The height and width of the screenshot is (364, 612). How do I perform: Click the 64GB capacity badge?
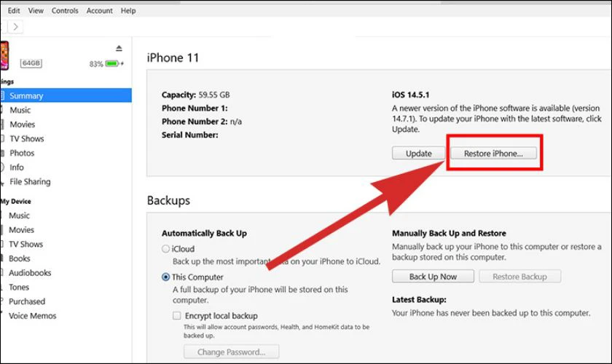click(x=31, y=63)
